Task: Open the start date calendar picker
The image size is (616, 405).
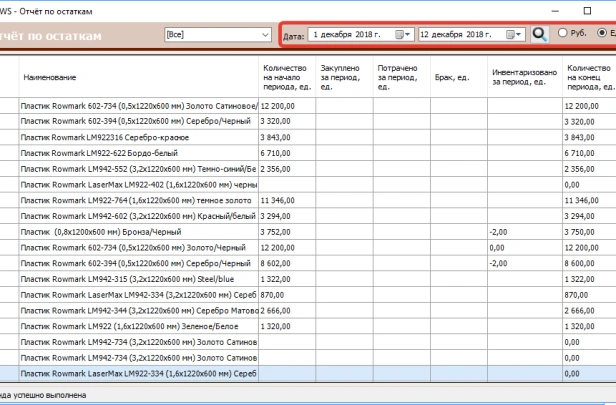Action: tap(404, 35)
